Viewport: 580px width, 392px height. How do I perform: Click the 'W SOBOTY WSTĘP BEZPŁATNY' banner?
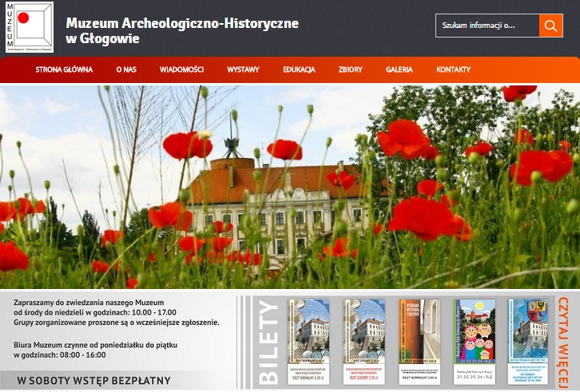coord(94,381)
